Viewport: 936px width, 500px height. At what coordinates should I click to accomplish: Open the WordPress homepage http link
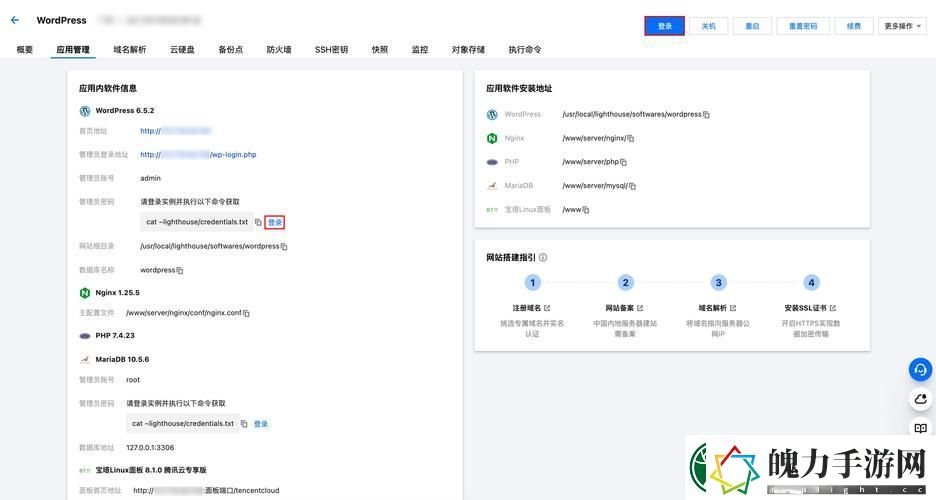point(176,131)
